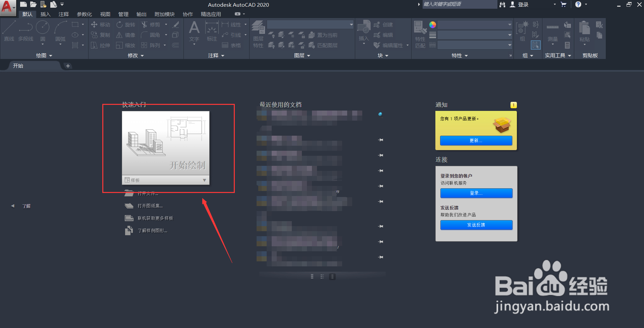Toggle ribbon minimize state button

pyautogui.click(x=237, y=14)
